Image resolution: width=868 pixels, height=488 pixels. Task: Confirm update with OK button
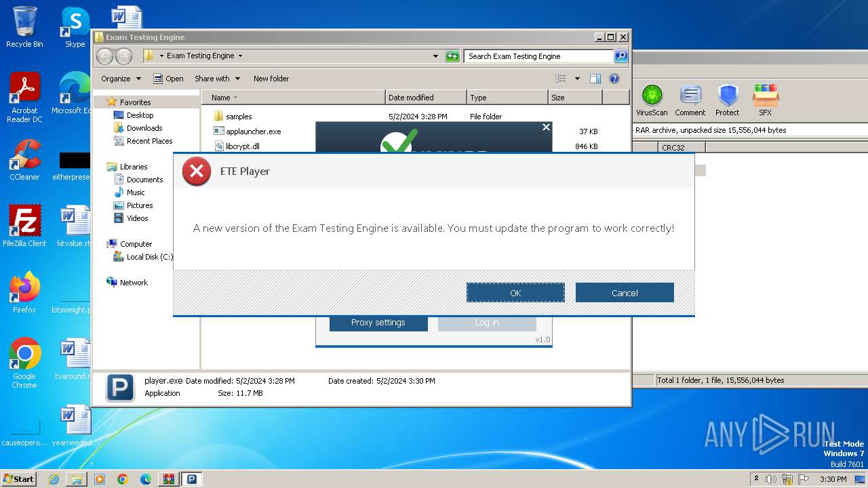coord(515,293)
